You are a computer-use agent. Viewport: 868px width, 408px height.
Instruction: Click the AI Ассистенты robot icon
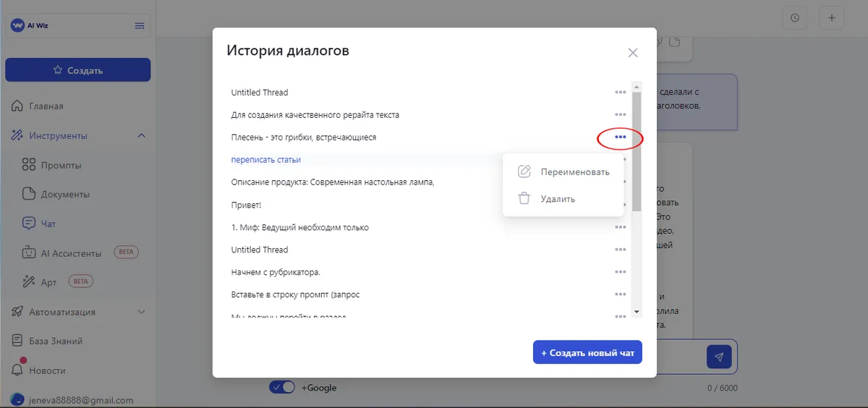[x=29, y=252]
